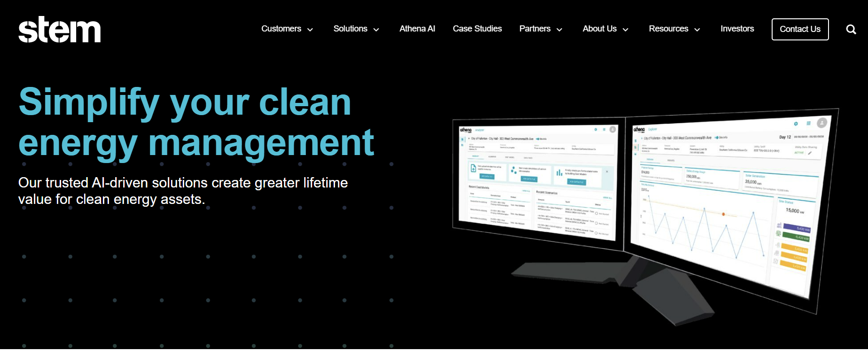The width and height of the screenshot is (868, 351).
Task: Toggle Site Info switch in Explorer screen
Action: click(x=717, y=138)
